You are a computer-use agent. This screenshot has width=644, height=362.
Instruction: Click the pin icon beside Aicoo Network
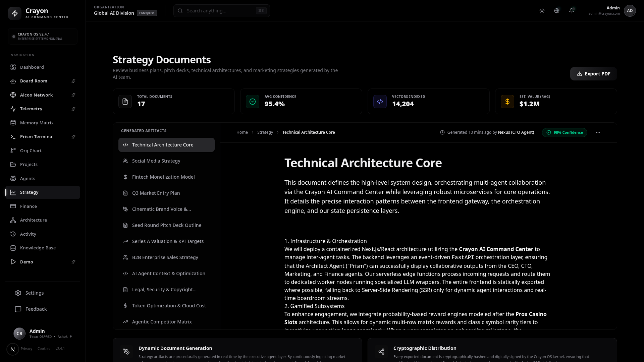(x=73, y=95)
